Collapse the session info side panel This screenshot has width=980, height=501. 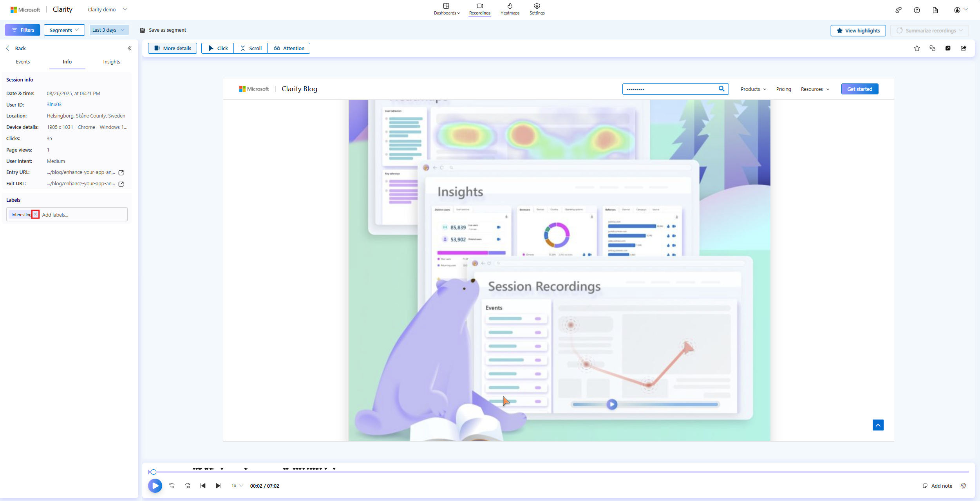click(130, 48)
